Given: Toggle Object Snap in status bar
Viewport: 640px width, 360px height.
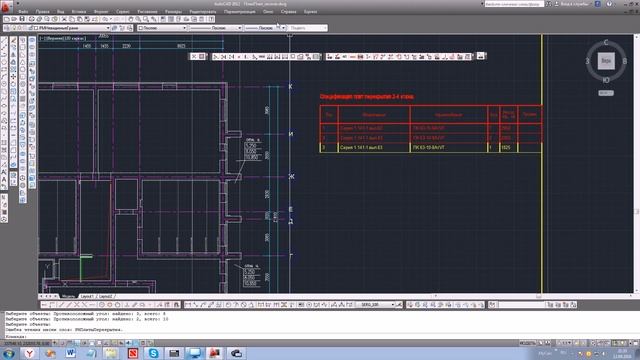Looking at the screenshot, I should click(x=92, y=343).
